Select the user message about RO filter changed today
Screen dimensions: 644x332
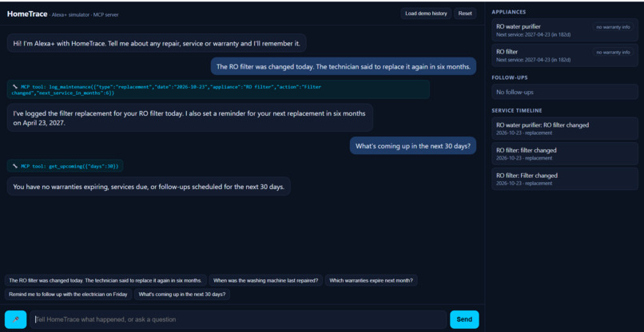pos(344,66)
